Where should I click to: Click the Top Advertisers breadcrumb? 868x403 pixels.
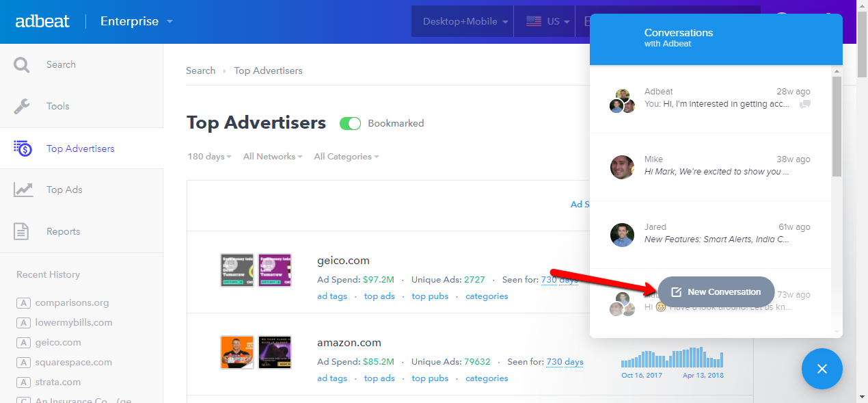coord(268,70)
